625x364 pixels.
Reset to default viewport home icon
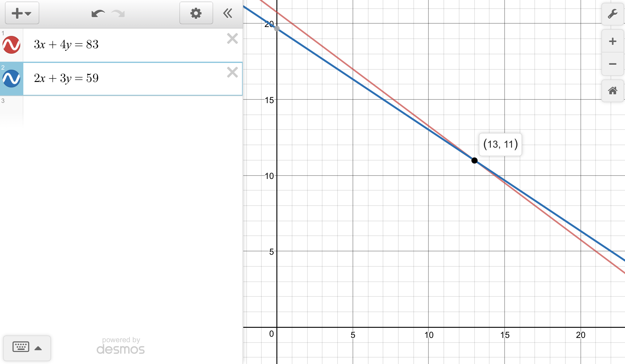[612, 91]
